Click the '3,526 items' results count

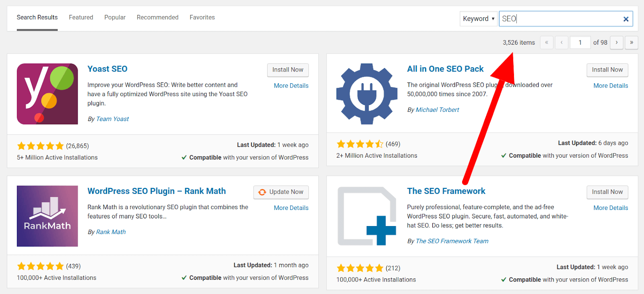coord(519,43)
